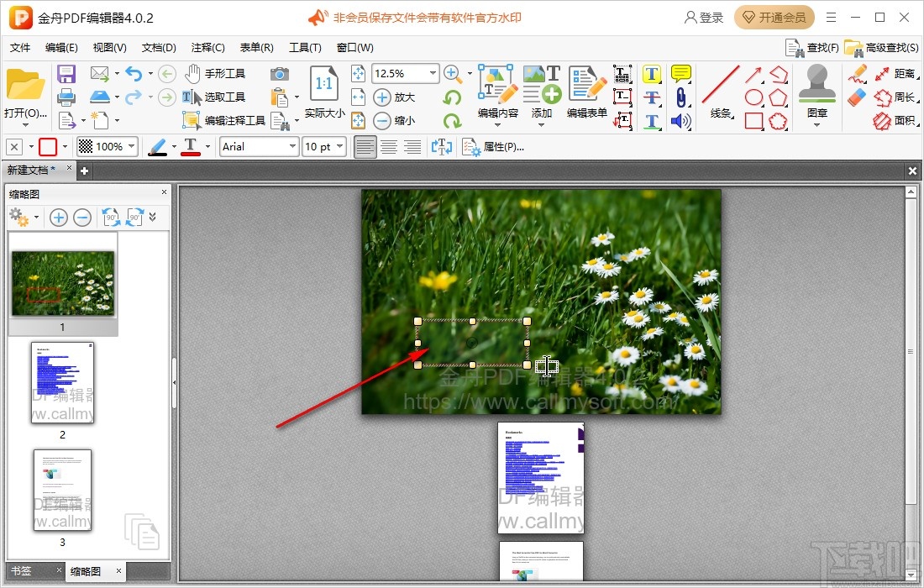
Task: Click the 查找(F) find button
Action: 812,48
